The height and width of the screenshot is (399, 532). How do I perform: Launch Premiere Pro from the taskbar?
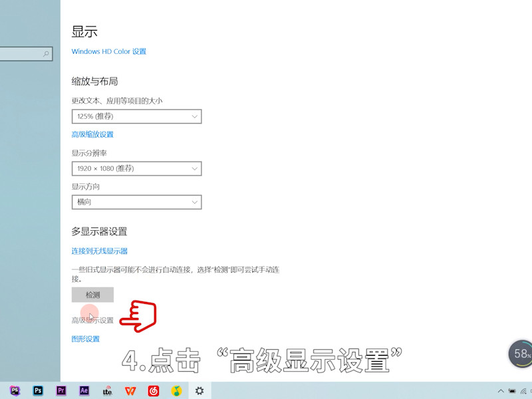(x=61, y=391)
